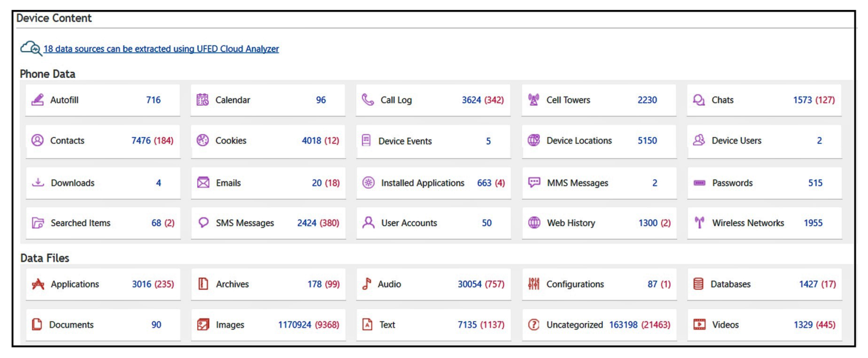Open the SMS Messages count 2424

pos(307,223)
